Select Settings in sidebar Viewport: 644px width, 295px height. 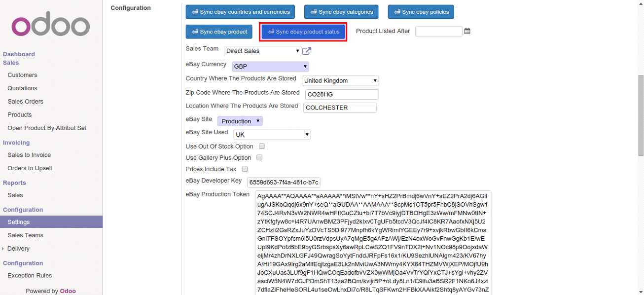click(x=51, y=222)
